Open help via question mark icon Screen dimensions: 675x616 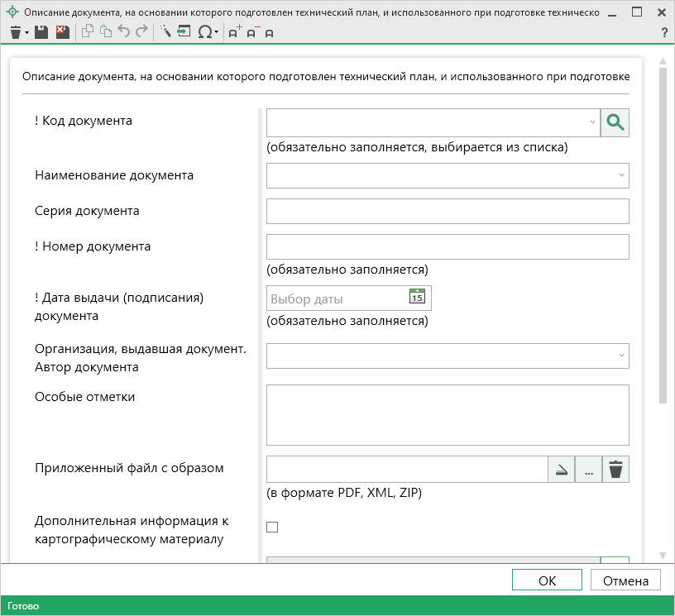pyautogui.click(x=664, y=32)
